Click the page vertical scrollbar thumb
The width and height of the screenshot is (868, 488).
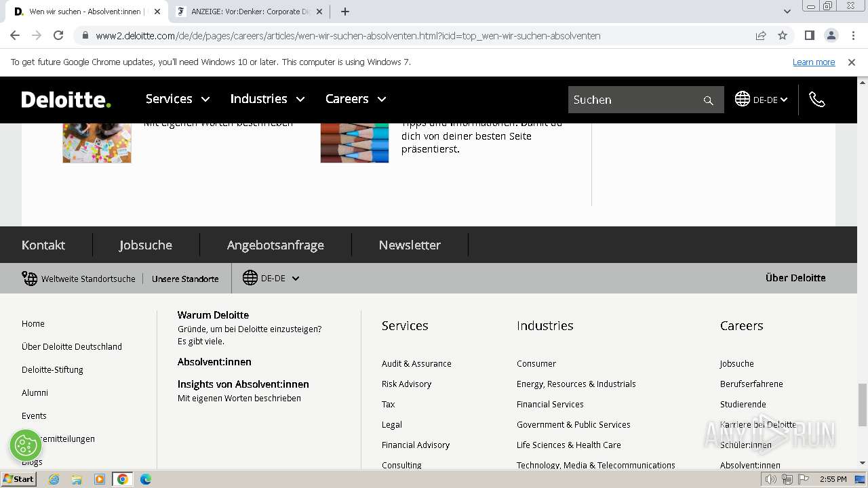(863, 405)
